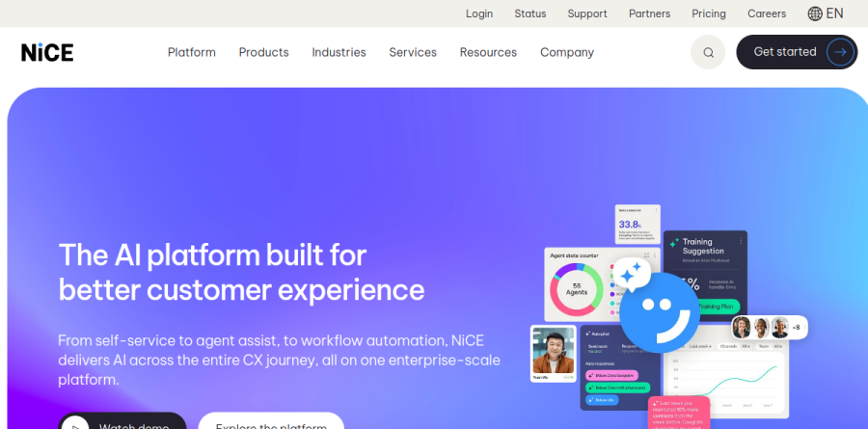Click the play icon in Watch demo
The height and width of the screenshot is (429, 868).
tap(74, 426)
